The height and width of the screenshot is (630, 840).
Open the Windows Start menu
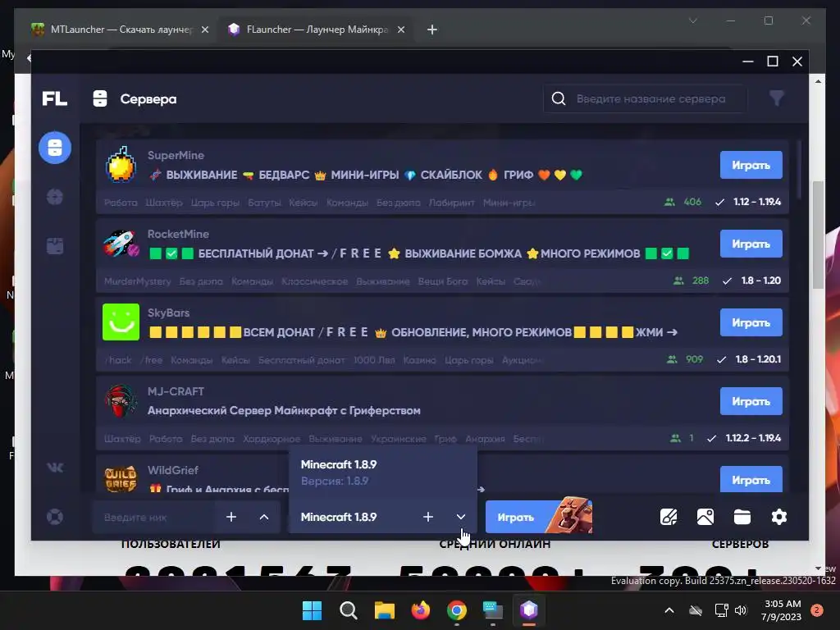coord(312,609)
